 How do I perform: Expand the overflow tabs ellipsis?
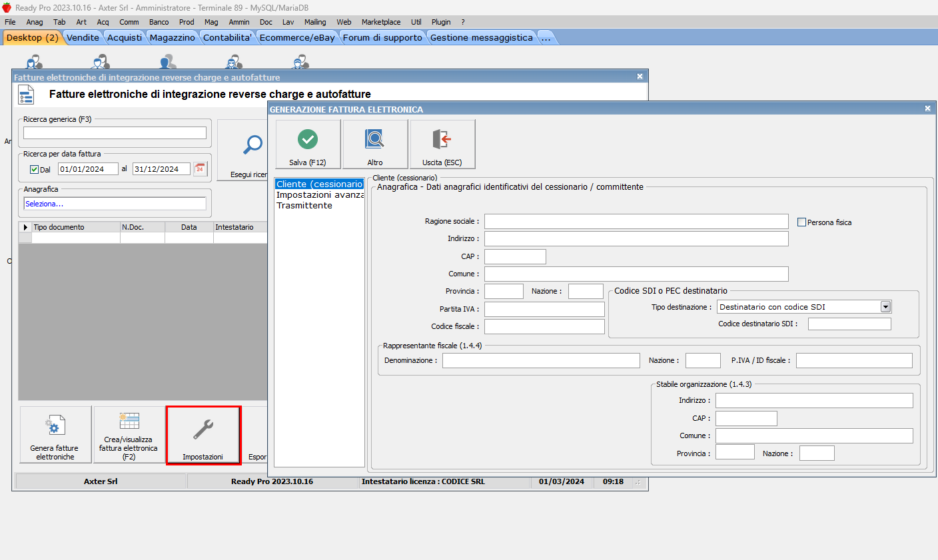click(546, 38)
